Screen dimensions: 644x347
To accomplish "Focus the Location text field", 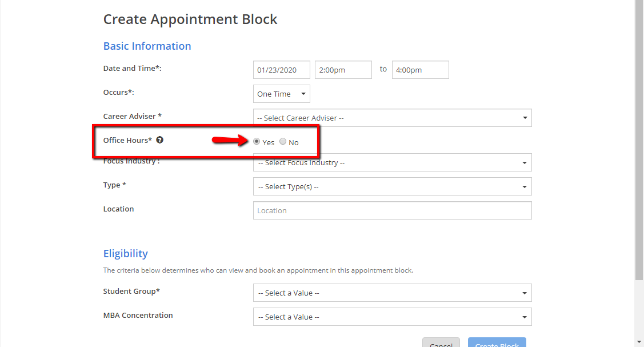I will coord(392,210).
